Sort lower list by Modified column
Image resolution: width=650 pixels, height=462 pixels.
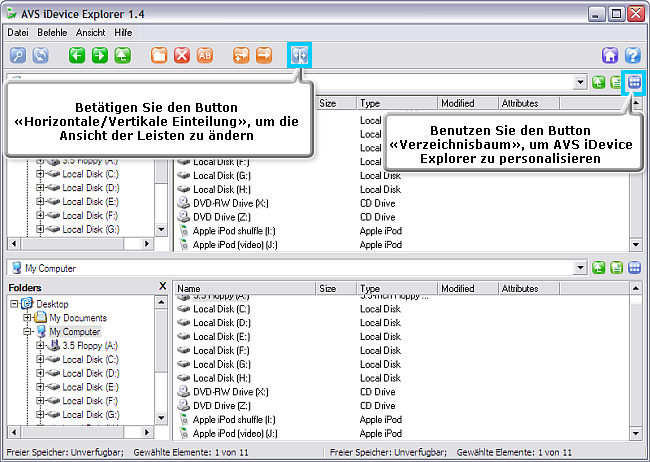(468, 288)
